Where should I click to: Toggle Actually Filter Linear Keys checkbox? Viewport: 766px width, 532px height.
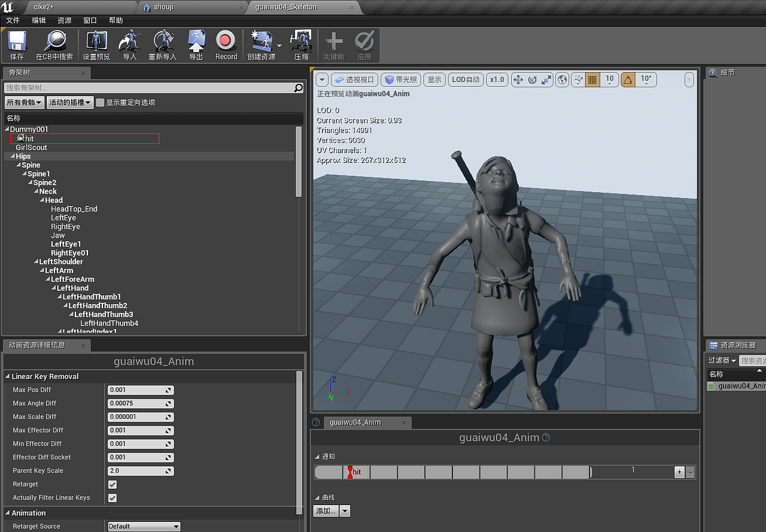pos(113,498)
